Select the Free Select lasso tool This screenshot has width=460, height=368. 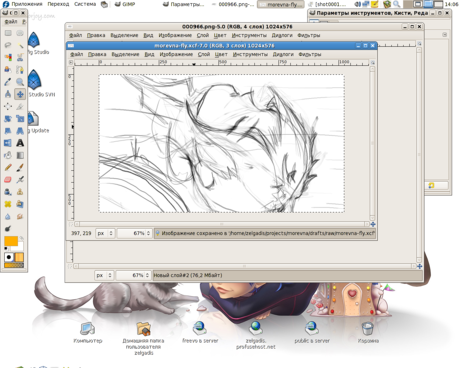tap(8, 45)
